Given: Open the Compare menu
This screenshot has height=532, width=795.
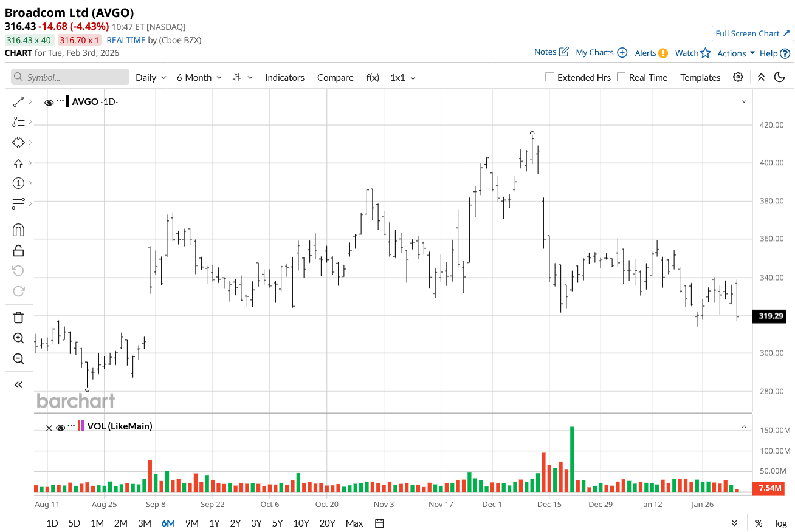Looking at the screenshot, I should tap(335, 77).
